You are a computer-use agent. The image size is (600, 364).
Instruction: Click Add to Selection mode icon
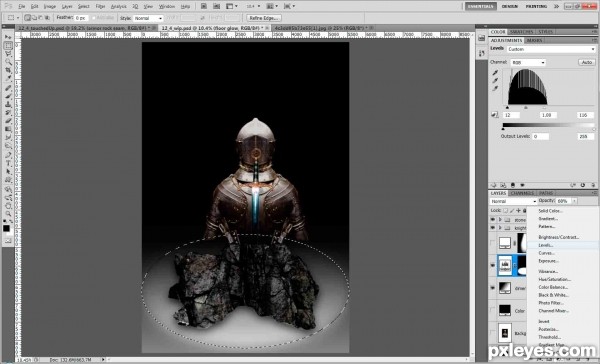[x=34, y=18]
